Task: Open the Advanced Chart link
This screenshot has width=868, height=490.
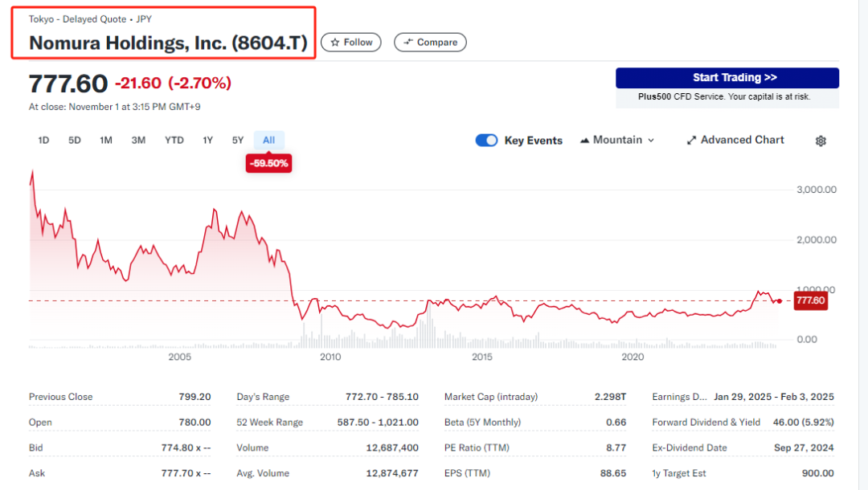Action: click(735, 140)
